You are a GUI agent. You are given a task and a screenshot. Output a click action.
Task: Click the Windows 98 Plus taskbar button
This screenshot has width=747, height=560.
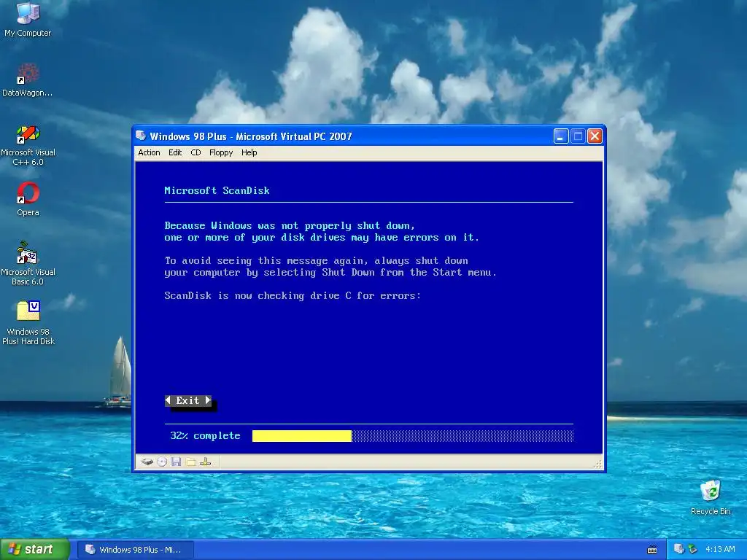(136, 550)
